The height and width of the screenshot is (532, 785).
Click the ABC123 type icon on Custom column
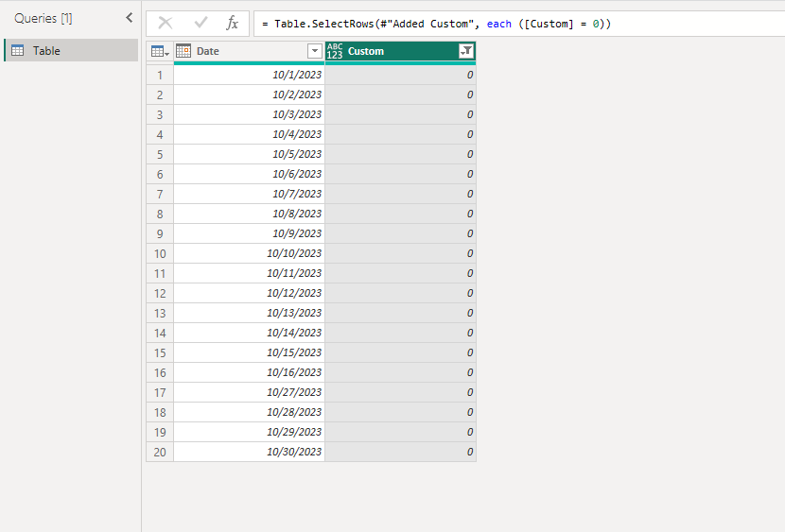pyautogui.click(x=335, y=51)
